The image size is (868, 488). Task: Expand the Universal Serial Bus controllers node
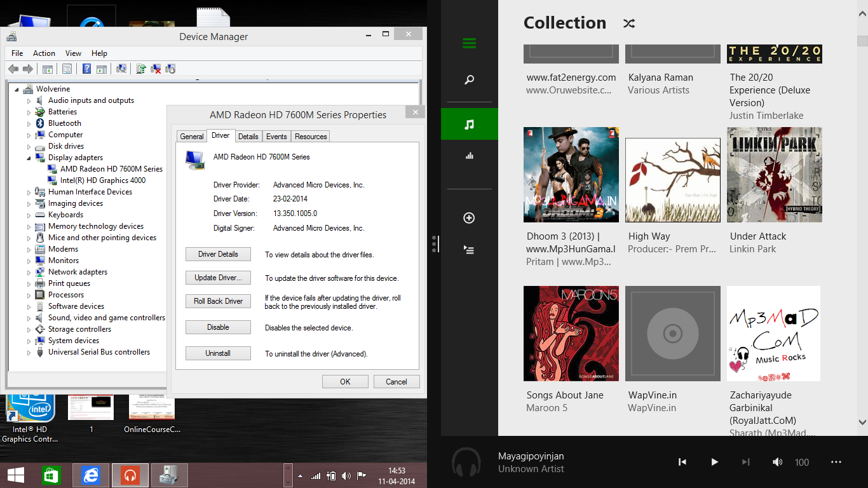tap(29, 352)
